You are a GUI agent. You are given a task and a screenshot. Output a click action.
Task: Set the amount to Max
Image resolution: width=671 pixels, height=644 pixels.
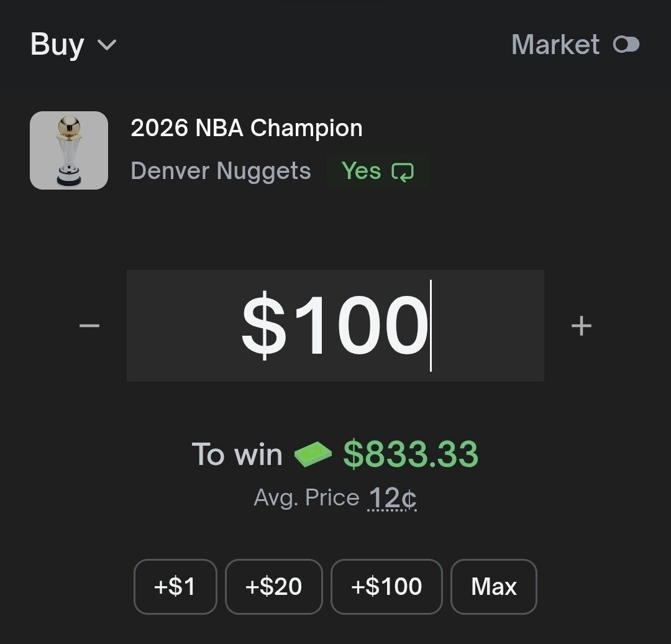(x=493, y=586)
